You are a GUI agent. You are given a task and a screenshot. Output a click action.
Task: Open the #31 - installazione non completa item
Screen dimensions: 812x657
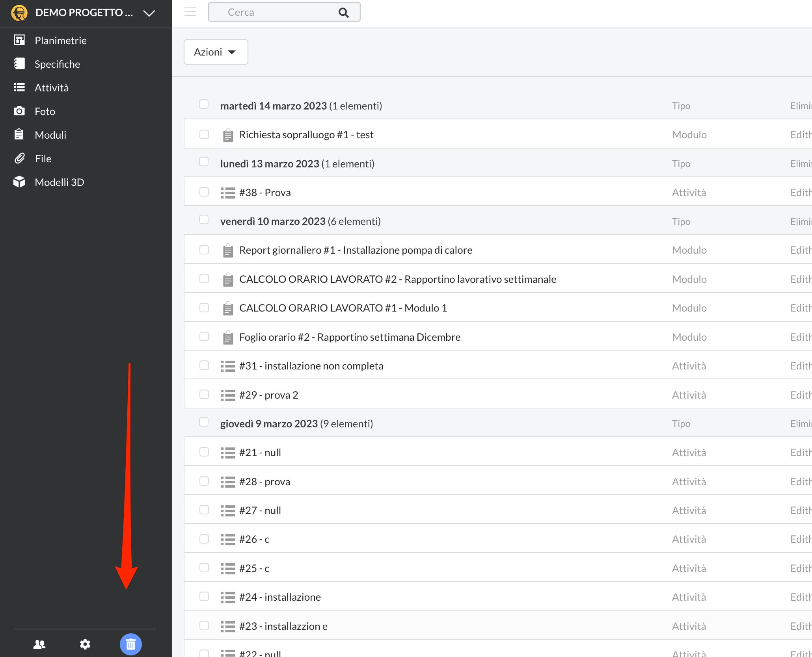311,366
